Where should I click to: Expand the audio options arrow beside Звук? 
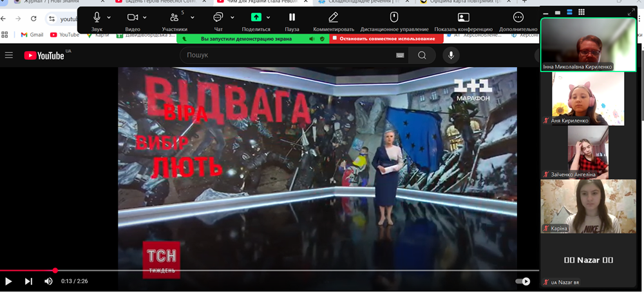pos(109,17)
